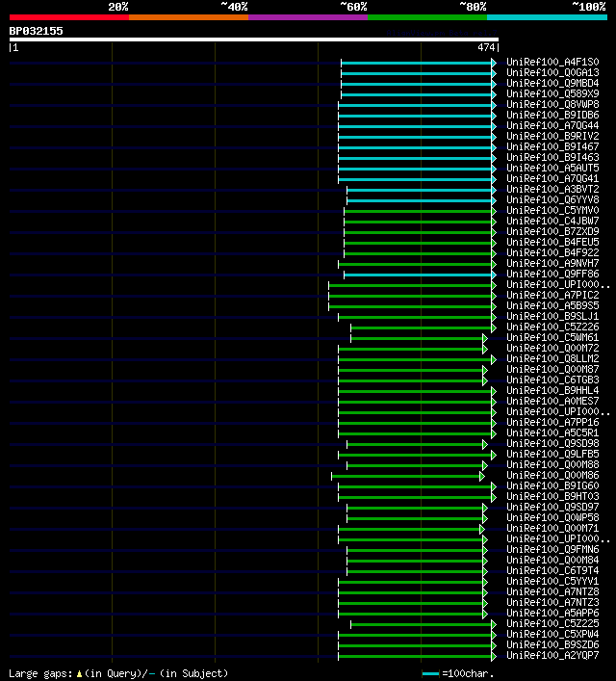Select the UniRef100_B9I467 label
Image resolution: width=616 pixels, height=681 pixels.
552,146
